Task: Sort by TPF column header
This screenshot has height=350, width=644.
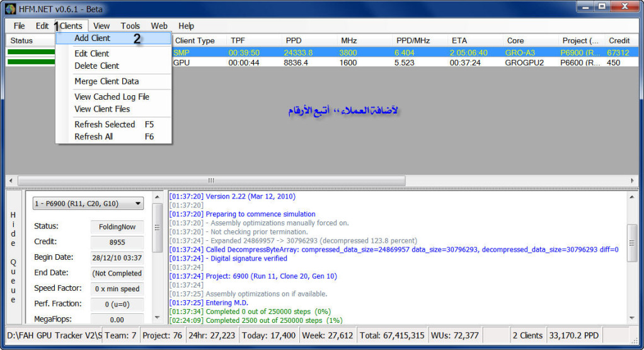Action: 254,40
